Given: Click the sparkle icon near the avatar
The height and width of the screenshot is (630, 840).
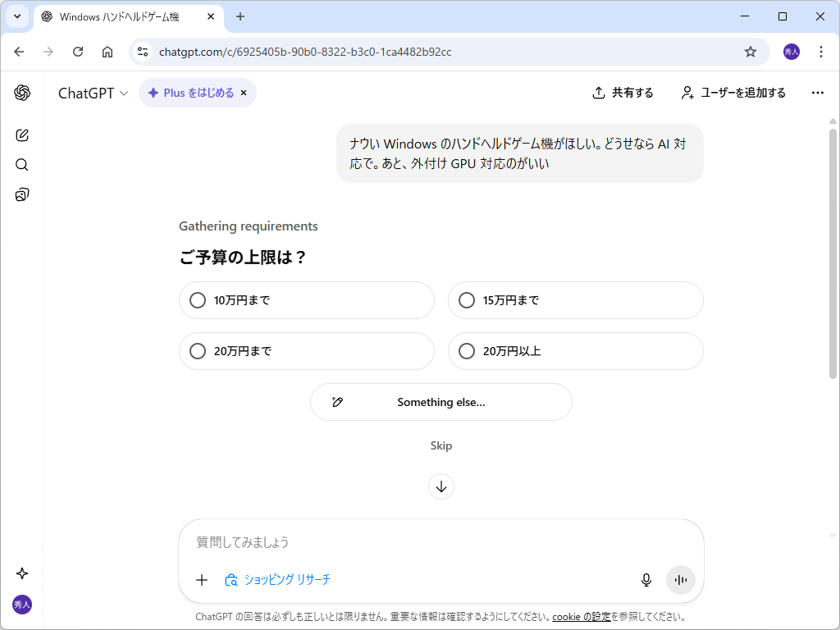Looking at the screenshot, I should point(21,573).
